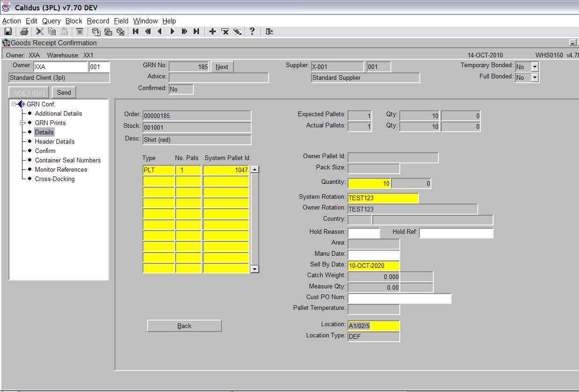Click the Help question mark icon
This screenshot has height=392, width=579.
(252, 31)
